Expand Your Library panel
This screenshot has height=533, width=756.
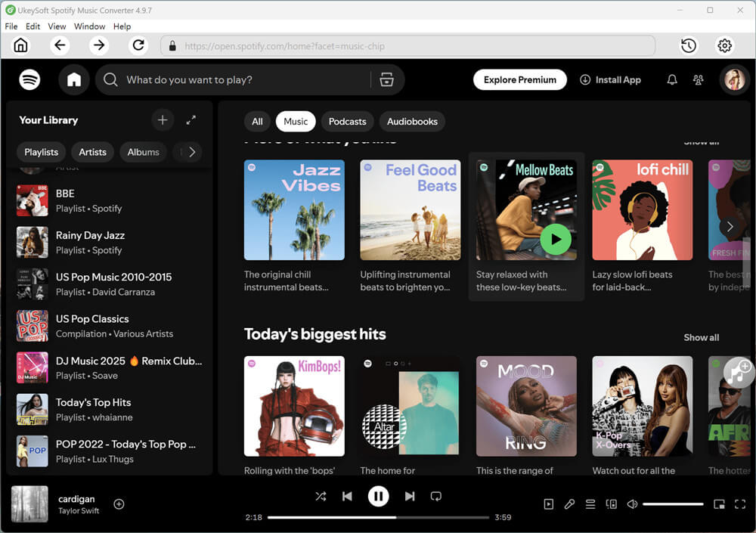pos(191,120)
